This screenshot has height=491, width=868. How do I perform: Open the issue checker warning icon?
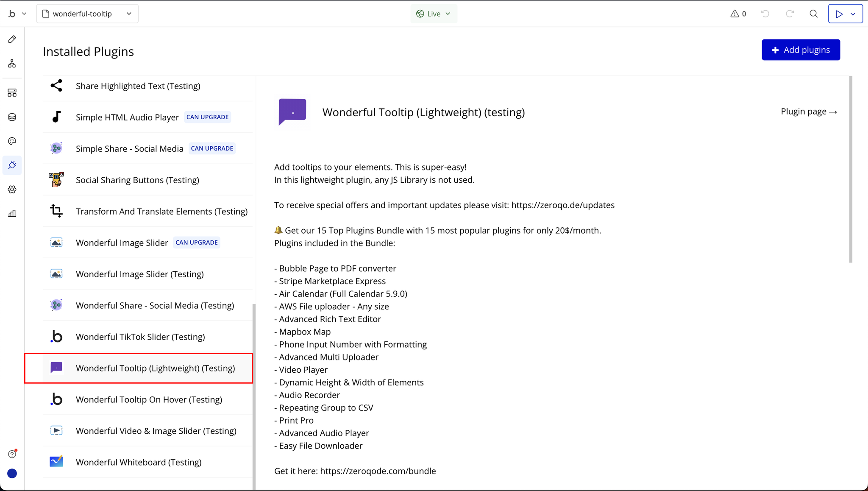[738, 14]
